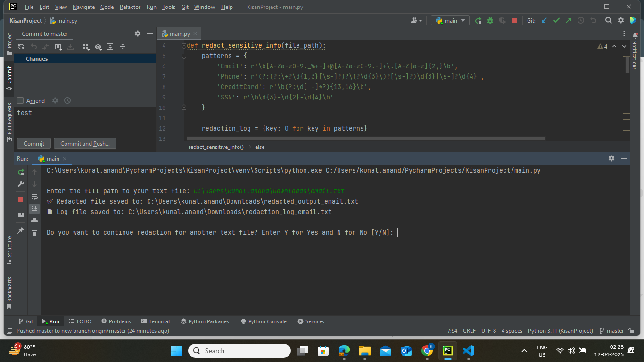Click in the Windows taskbar Search box
This screenshot has width=644, height=362.
(239, 351)
